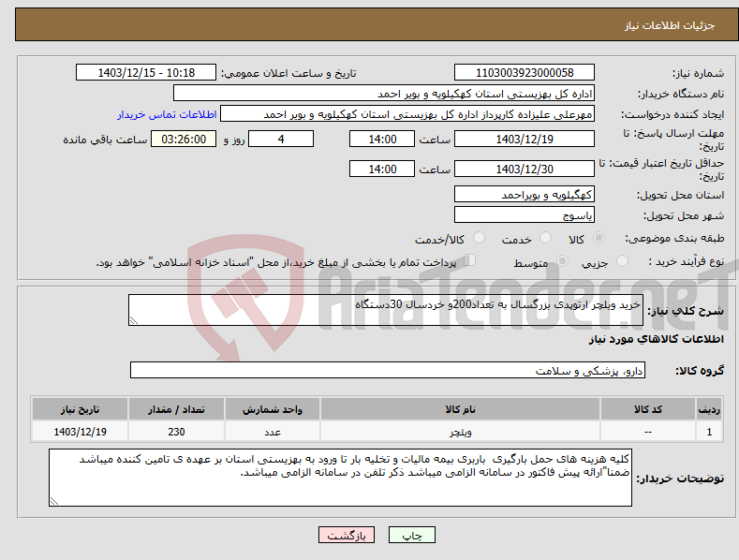Click the row number cell 1

click(709, 432)
